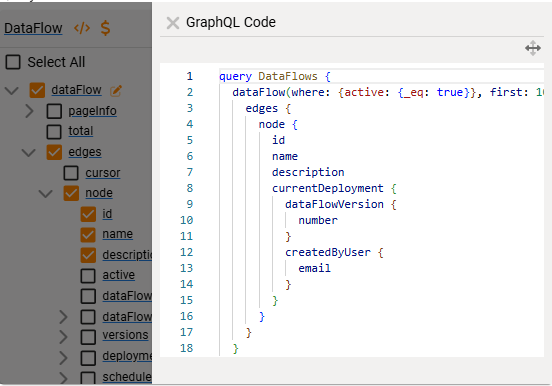Open the GraphQL code view icon
This screenshot has width=552, height=386.
(82, 28)
